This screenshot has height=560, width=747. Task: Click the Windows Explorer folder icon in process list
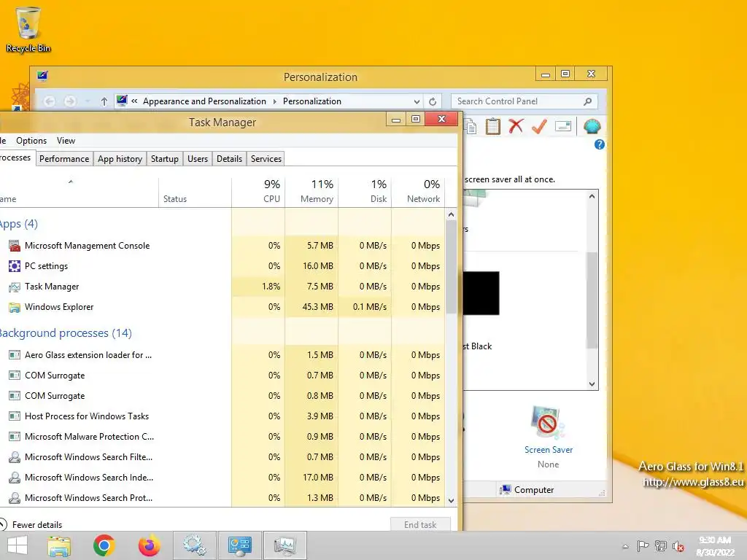coord(15,307)
